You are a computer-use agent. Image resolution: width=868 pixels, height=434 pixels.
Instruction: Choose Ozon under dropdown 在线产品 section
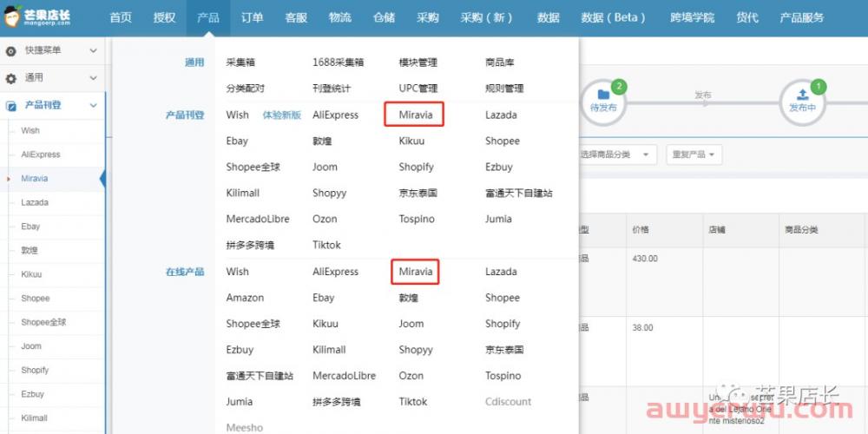[411, 376]
